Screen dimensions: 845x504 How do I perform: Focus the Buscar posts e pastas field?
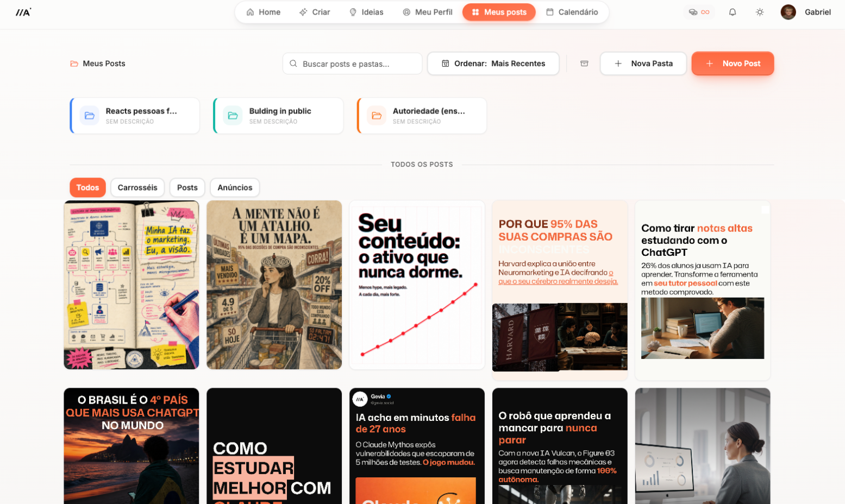[x=352, y=64]
